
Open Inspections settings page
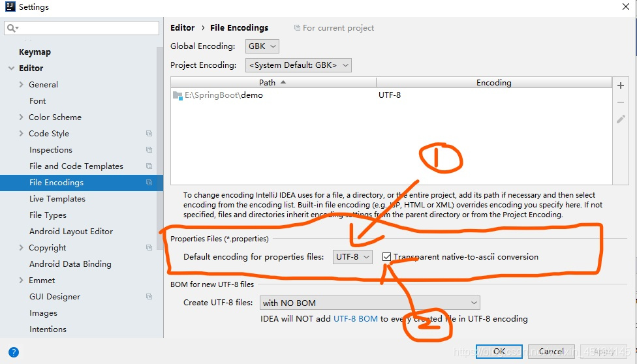[x=51, y=150]
